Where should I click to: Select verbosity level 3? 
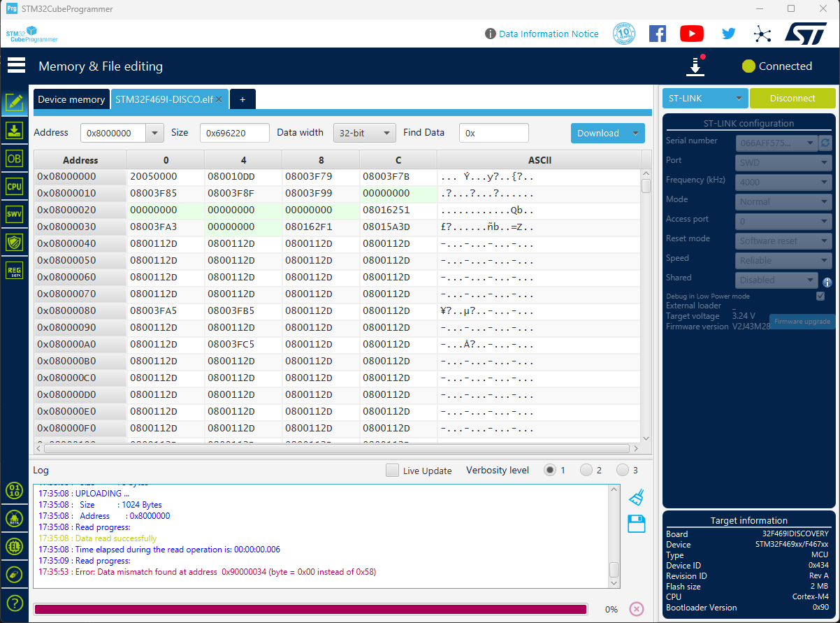click(x=622, y=471)
